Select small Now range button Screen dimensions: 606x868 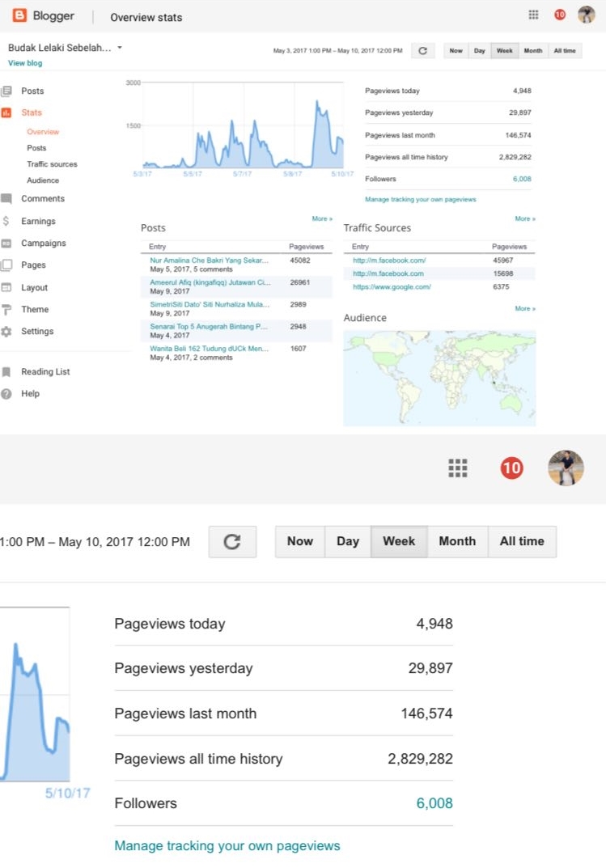coord(456,51)
